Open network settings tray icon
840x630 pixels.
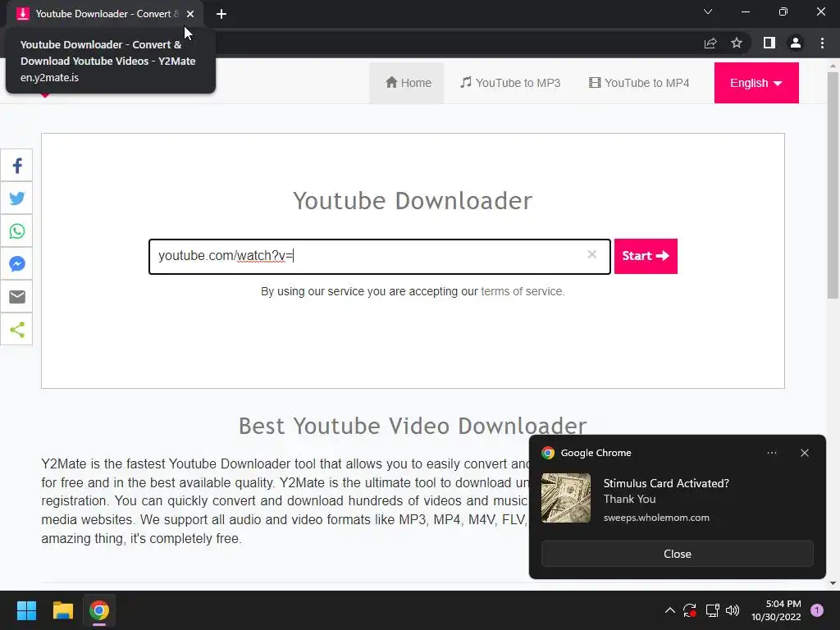(712, 610)
